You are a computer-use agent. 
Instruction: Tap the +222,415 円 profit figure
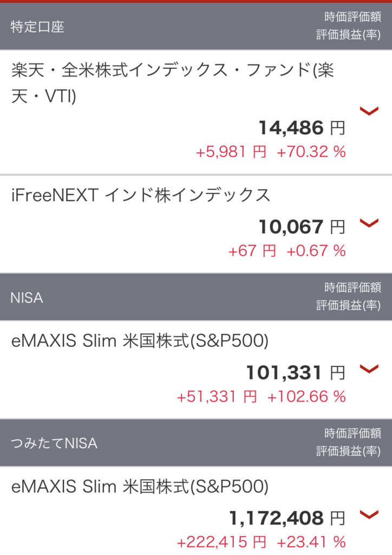(221, 542)
